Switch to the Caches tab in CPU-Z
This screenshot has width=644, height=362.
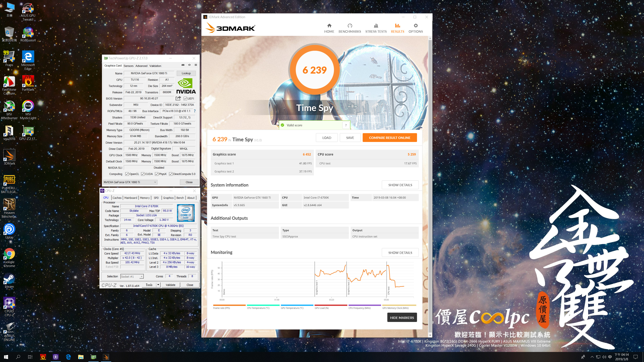(x=117, y=198)
